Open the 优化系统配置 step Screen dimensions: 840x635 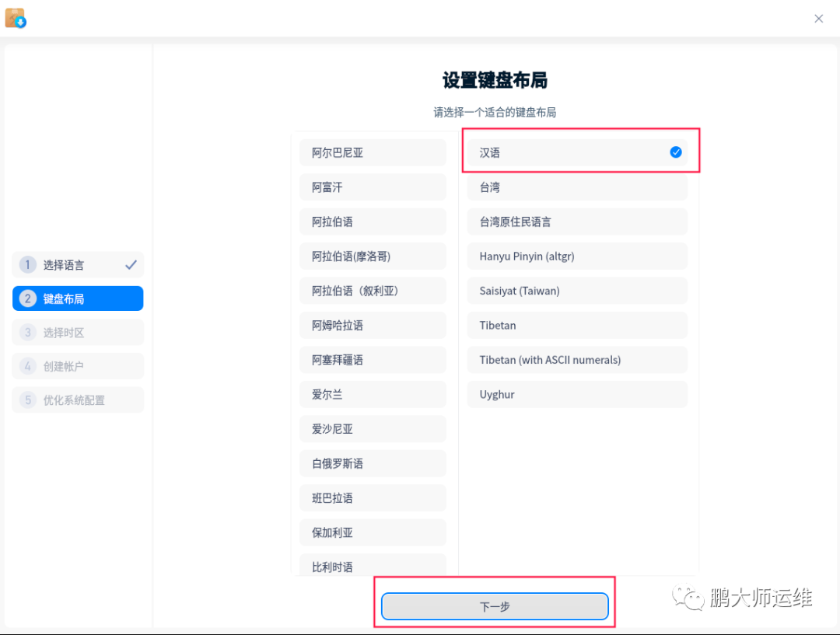78,400
